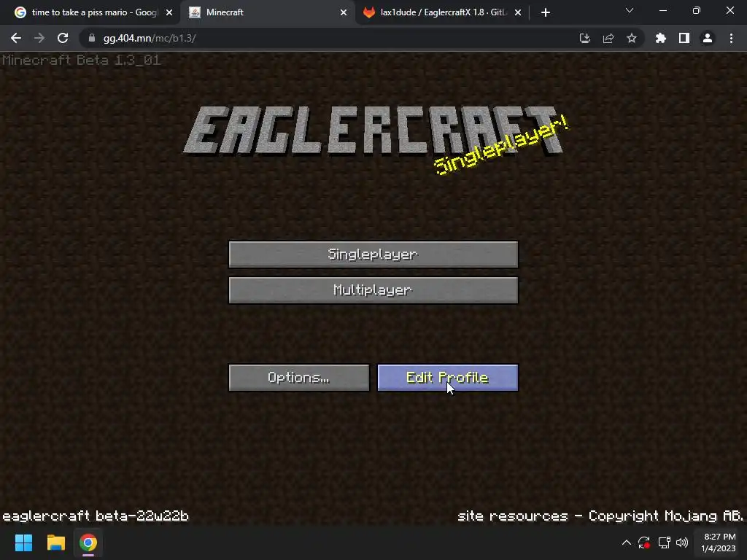Open the Windows Start menu

point(23,542)
